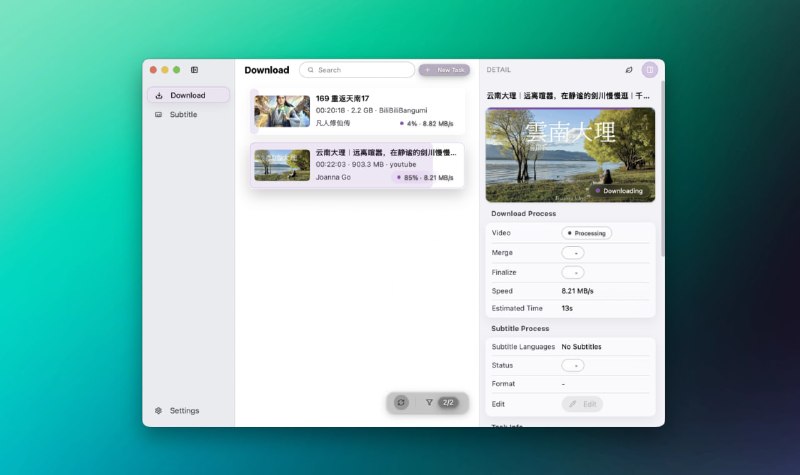Click the round purple icon in the Detail header

650,70
